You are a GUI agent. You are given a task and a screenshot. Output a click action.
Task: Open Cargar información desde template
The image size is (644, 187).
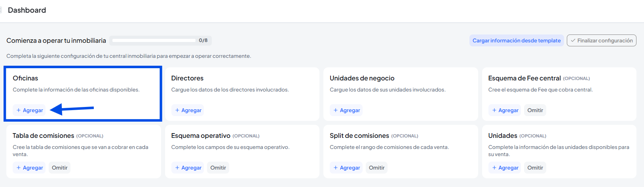pyautogui.click(x=516, y=40)
